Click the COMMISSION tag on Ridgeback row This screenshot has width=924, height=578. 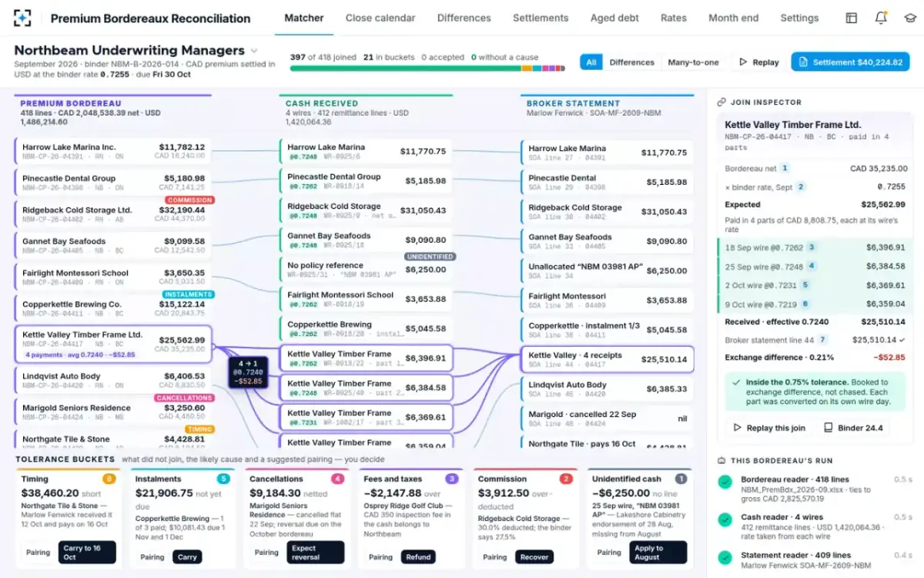tap(189, 200)
